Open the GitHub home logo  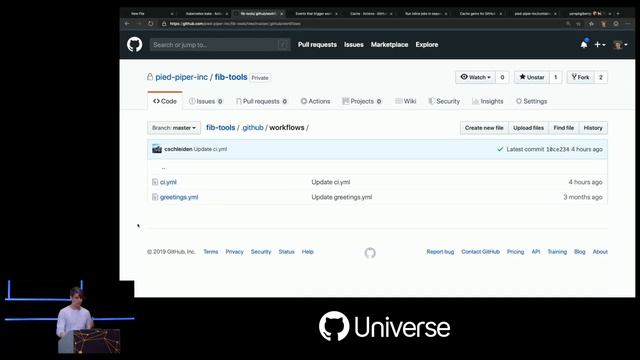tap(134, 44)
